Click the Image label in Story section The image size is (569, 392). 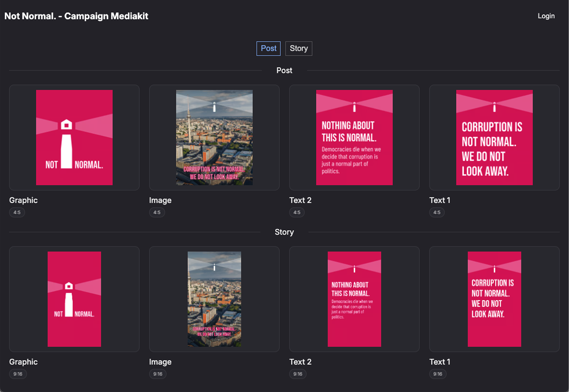point(160,362)
